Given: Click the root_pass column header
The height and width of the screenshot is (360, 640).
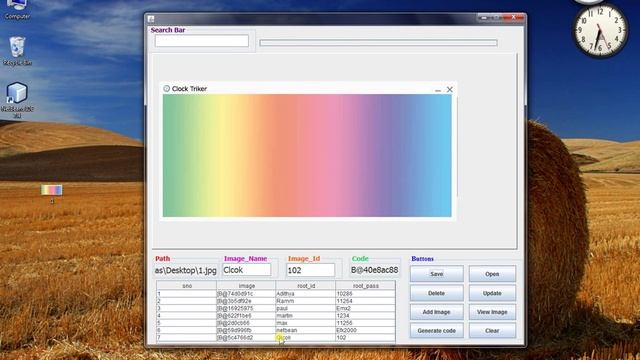Looking at the screenshot, I should [x=365, y=286].
